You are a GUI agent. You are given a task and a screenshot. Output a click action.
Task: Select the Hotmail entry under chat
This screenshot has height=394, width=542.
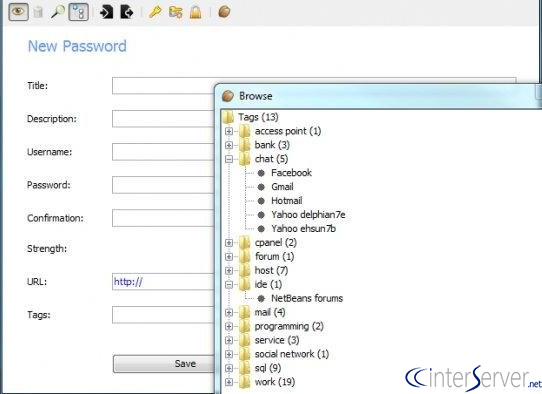[287, 201]
